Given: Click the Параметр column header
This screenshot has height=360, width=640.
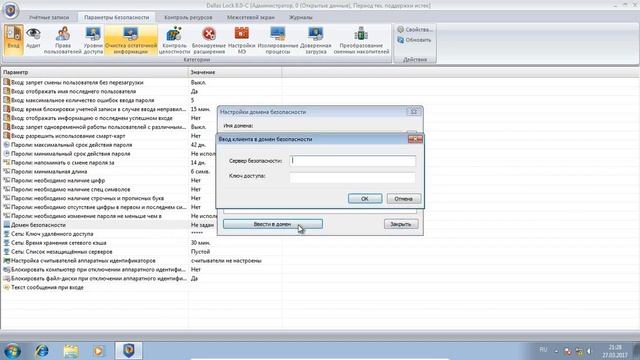Looking at the screenshot, I should (x=94, y=72).
